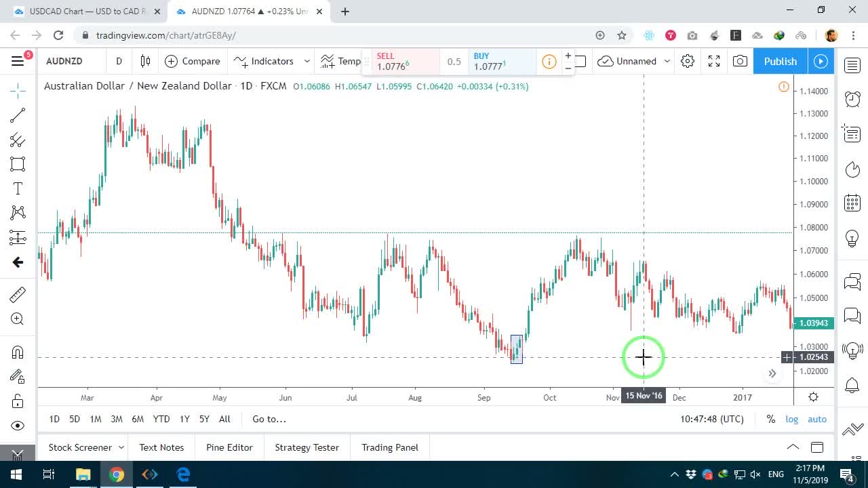
Task: Open the private chat panel
Action: 852,315
